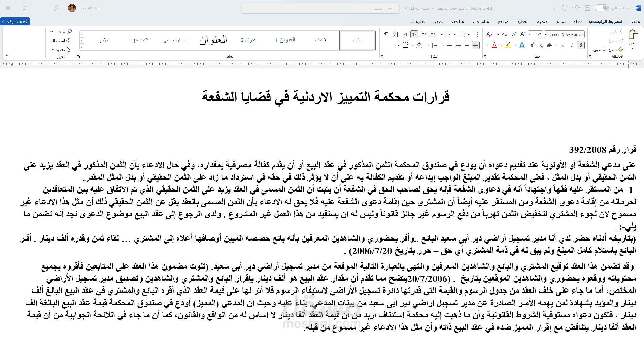
Task: Switch to the Layout (تخطيط) tab
Action: (x=522, y=22)
